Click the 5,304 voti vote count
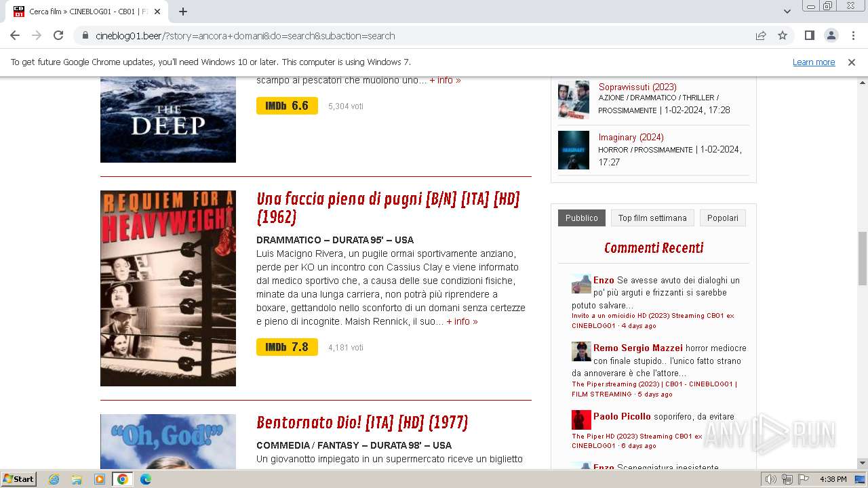Viewport: 868px width, 488px height. click(346, 106)
